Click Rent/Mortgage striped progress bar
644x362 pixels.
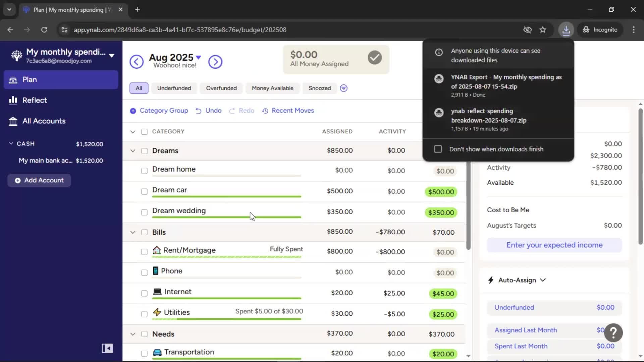coord(227,257)
